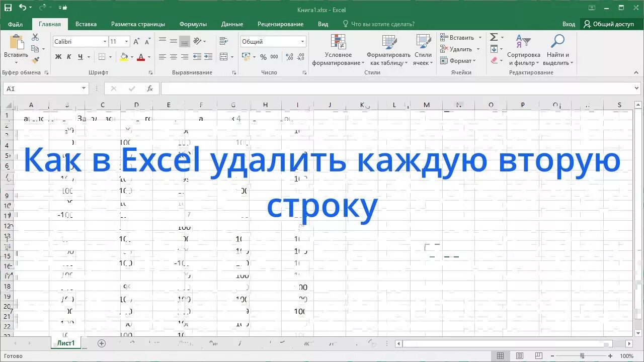
Task: Open Сортировка и фильтр dropdown
Action: (x=523, y=50)
